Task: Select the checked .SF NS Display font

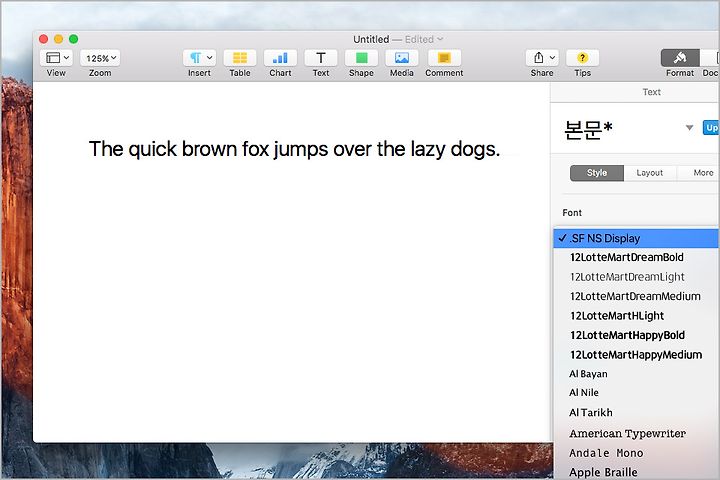Action: [636, 238]
